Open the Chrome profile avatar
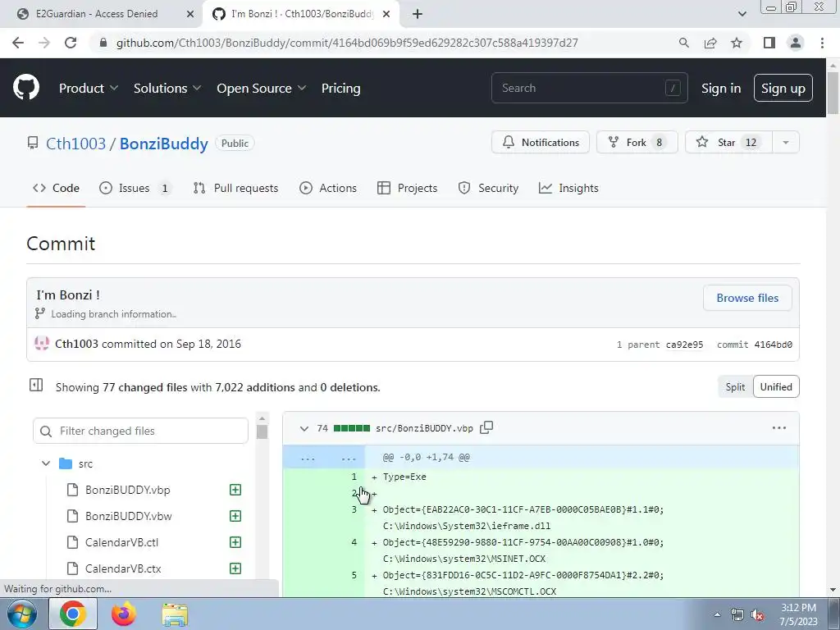Image resolution: width=840 pixels, height=630 pixels. (796, 43)
